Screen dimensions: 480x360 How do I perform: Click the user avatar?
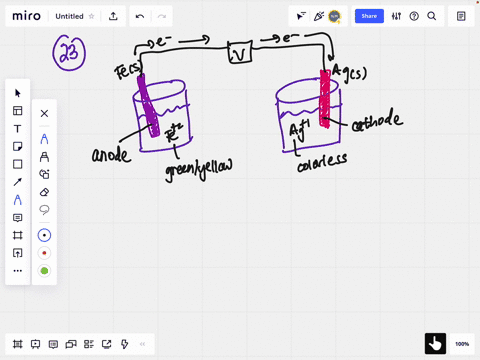(335, 16)
